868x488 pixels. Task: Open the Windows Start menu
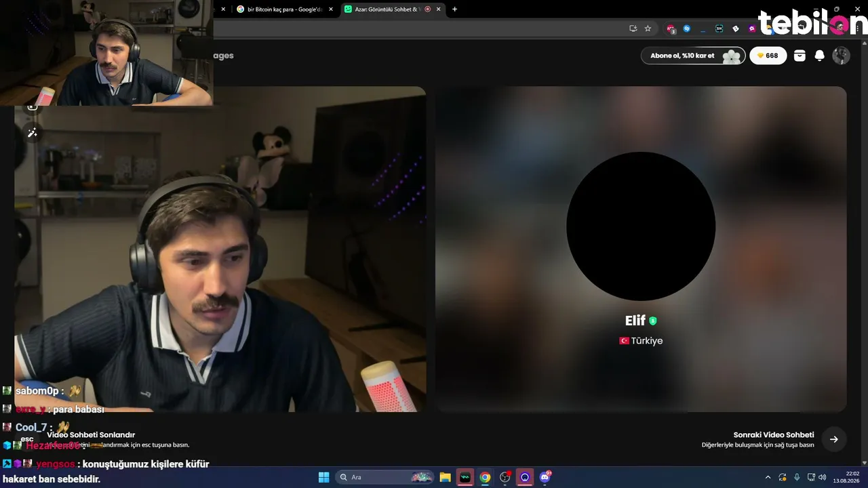323,477
